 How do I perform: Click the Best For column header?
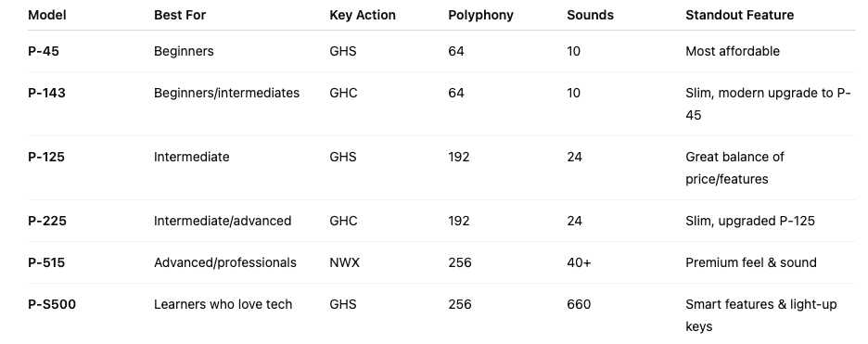[180, 15]
